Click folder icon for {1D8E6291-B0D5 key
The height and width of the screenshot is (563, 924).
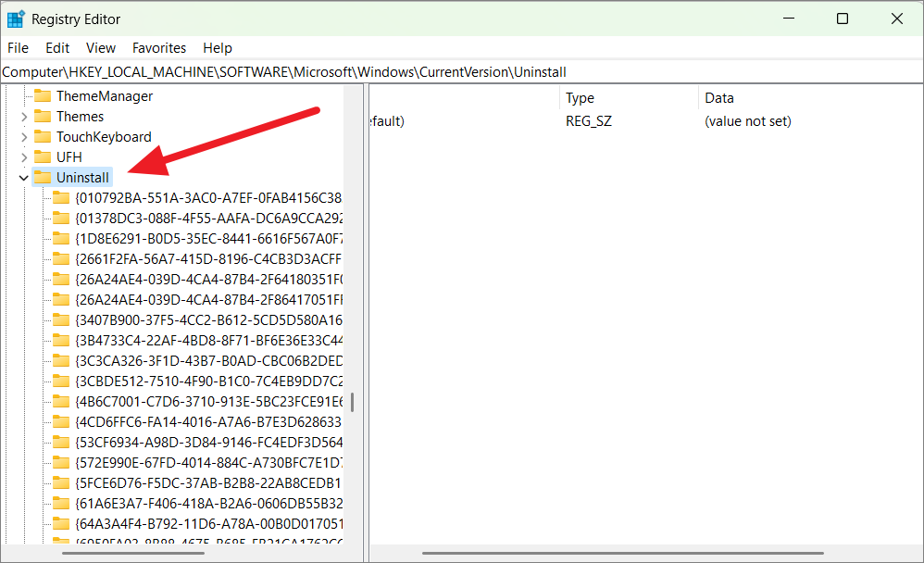point(61,238)
